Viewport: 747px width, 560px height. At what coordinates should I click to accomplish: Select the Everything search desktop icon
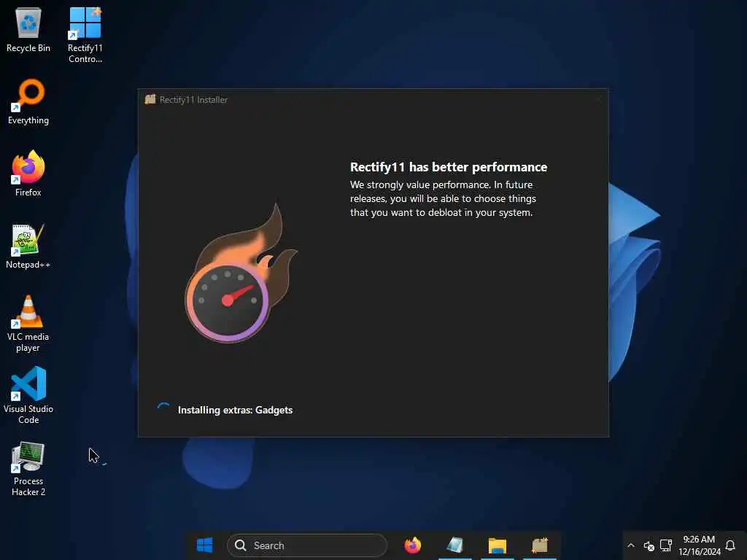click(28, 102)
